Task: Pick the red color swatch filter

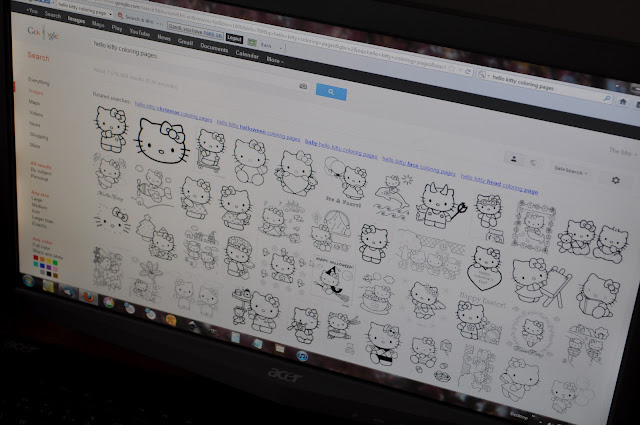Action: 36,258
